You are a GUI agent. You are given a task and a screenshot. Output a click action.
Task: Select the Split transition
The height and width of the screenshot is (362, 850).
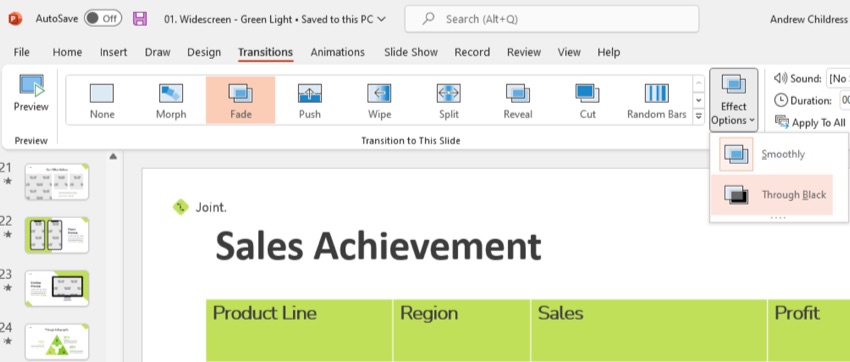[449, 101]
